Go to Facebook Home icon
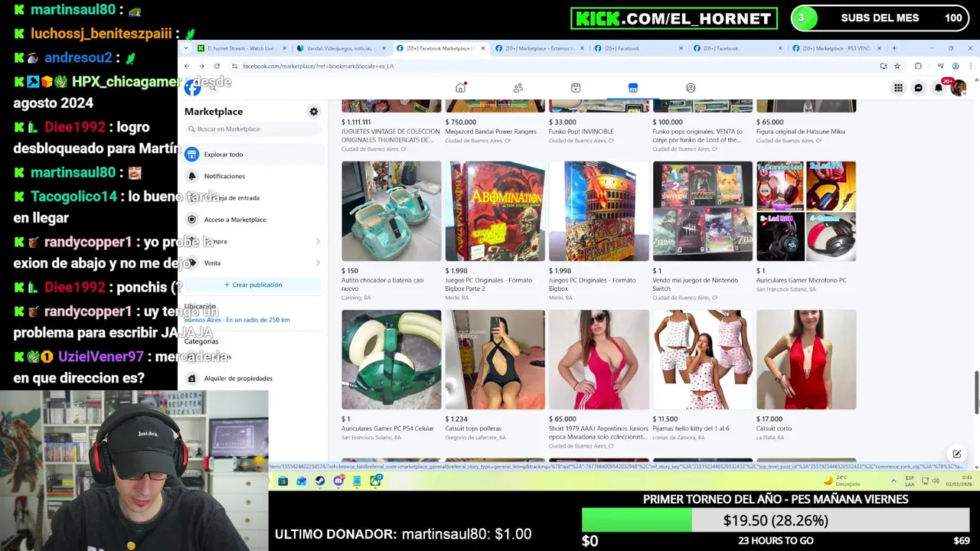This screenshot has width=980, height=551. click(460, 88)
